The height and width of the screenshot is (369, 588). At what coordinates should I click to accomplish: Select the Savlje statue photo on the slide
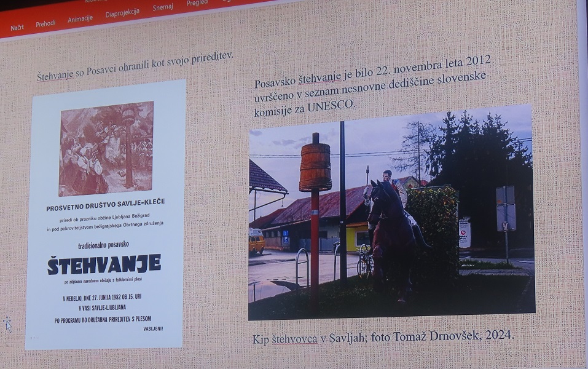[x=391, y=212]
